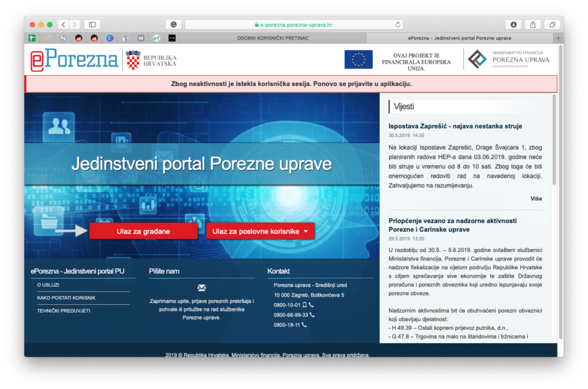This screenshot has width=588, height=389.
Task: Click the phone icon next to 0800-66-99-33
Action: (312, 315)
